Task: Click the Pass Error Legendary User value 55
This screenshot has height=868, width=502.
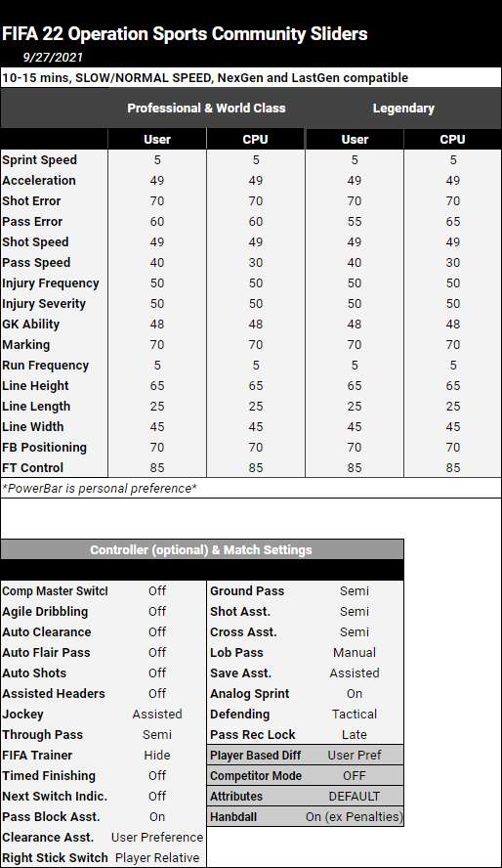Action: click(x=355, y=222)
